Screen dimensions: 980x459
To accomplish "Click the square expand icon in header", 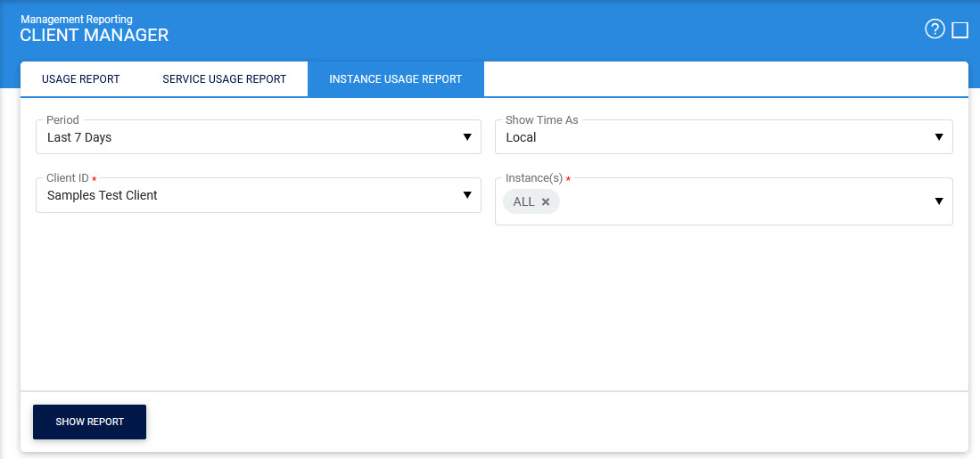I will (x=959, y=30).
